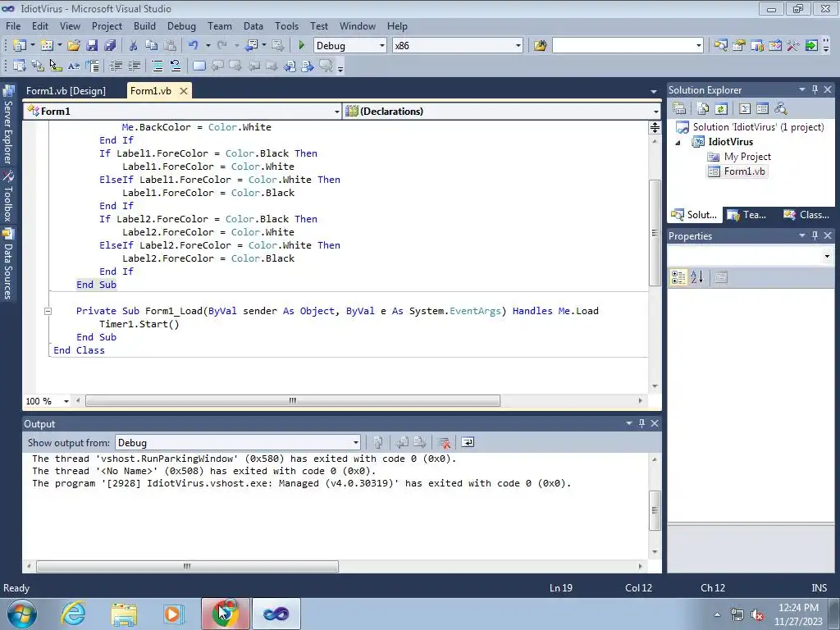Click Show All Files in Solution Explorer
Image resolution: width=840 pixels, height=630 pixels.
(x=703, y=109)
